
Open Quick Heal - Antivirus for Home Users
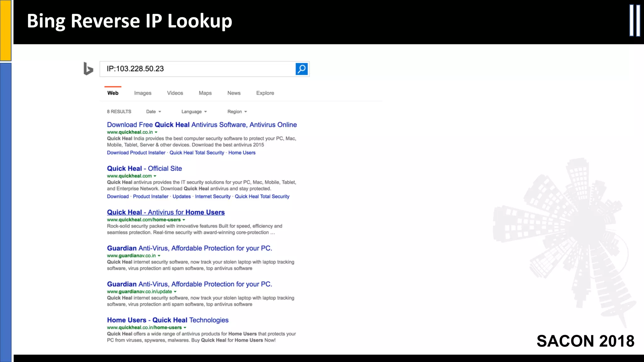tap(166, 212)
